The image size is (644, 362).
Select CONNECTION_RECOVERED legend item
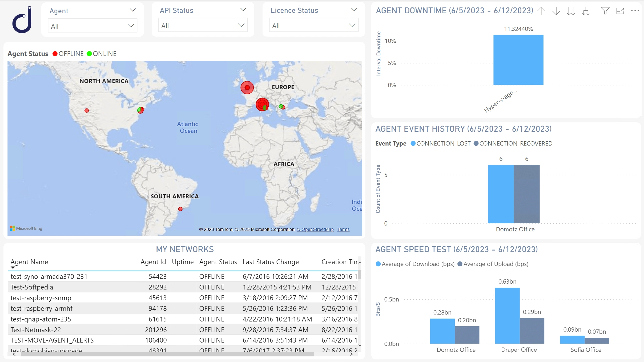click(x=513, y=143)
